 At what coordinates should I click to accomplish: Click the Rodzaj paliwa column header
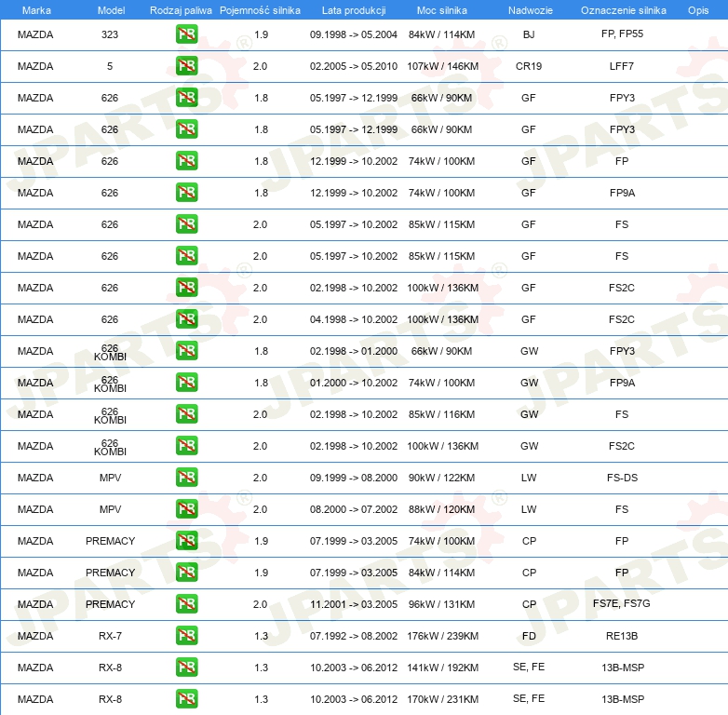181,10
